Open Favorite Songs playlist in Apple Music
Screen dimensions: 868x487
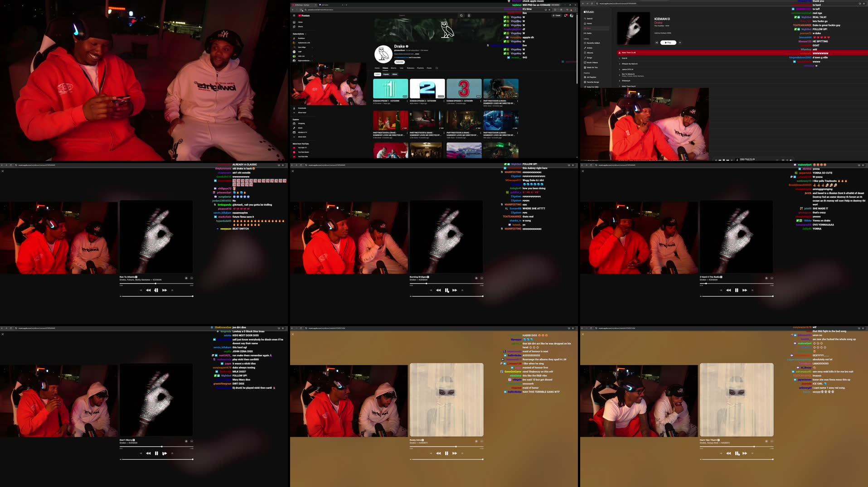592,82
